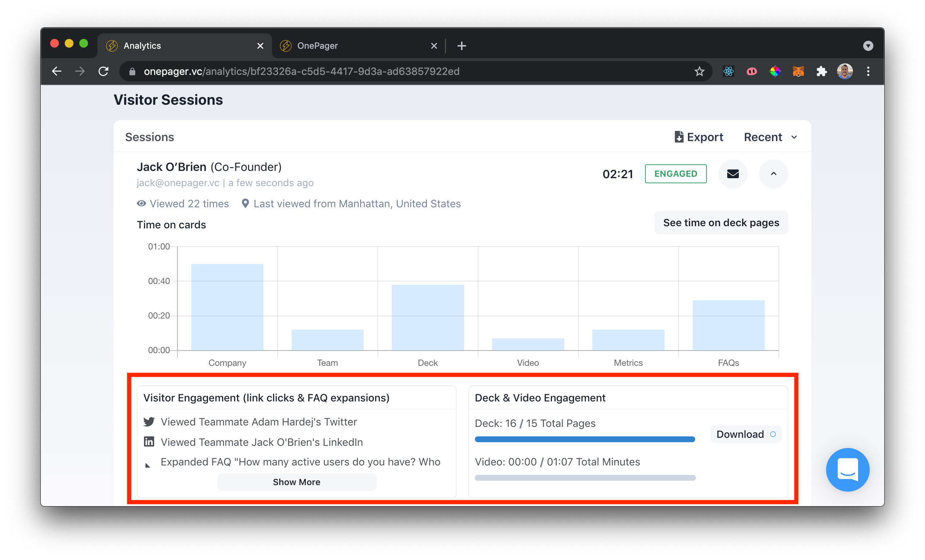Open the Intercom chat bubble
The width and height of the screenshot is (925, 560).
pos(847,469)
